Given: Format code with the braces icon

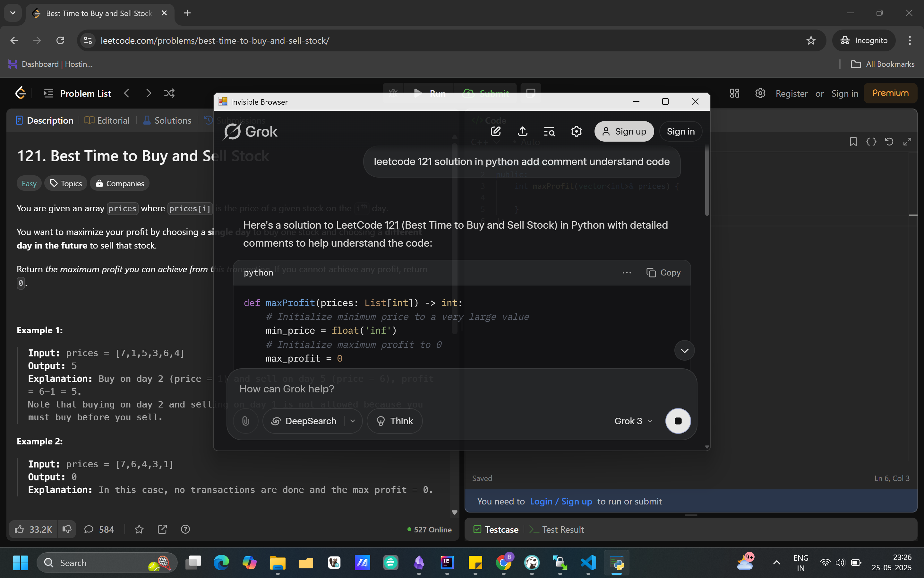Looking at the screenshot, I should pyautogui.click(x=871, y=142).
